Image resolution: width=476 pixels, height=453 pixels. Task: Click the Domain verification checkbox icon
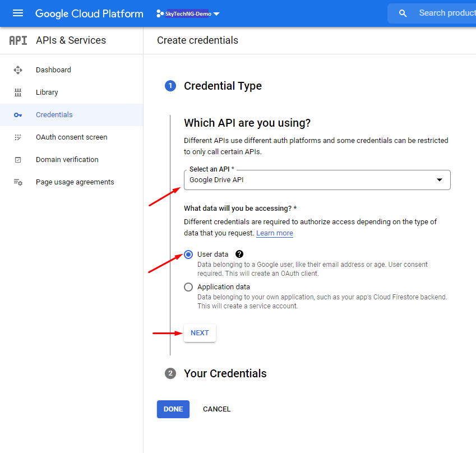(18, 160)
